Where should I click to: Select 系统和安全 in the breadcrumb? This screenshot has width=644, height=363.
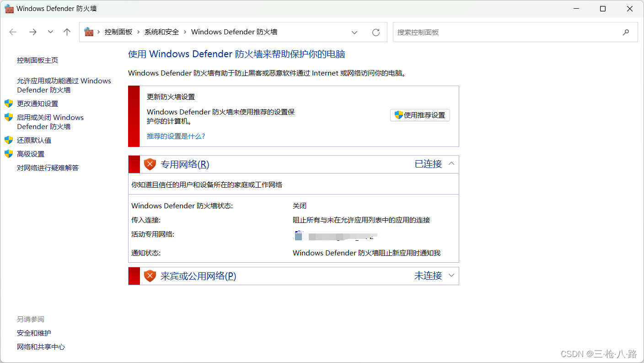[161, 32]
